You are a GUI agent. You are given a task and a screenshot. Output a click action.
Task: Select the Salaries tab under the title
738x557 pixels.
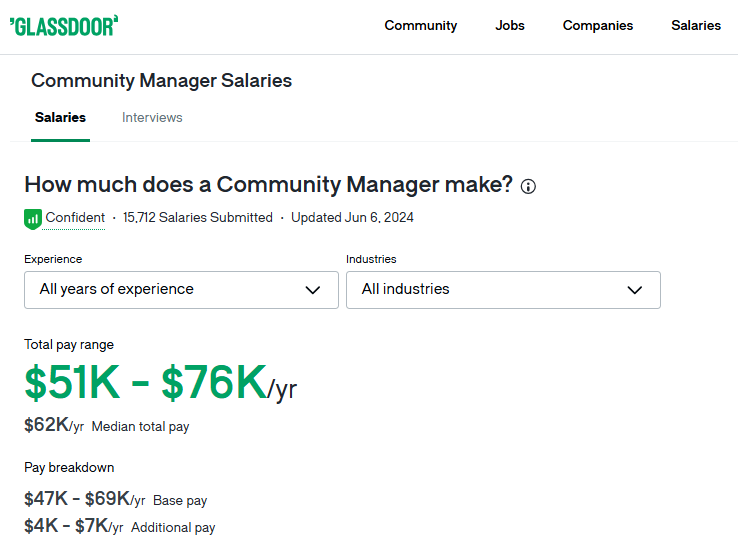60,117
